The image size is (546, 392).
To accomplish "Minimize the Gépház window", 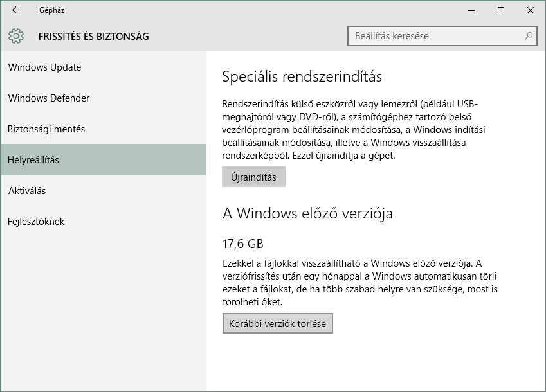I will pyautogui.click(x=471, y=10).
